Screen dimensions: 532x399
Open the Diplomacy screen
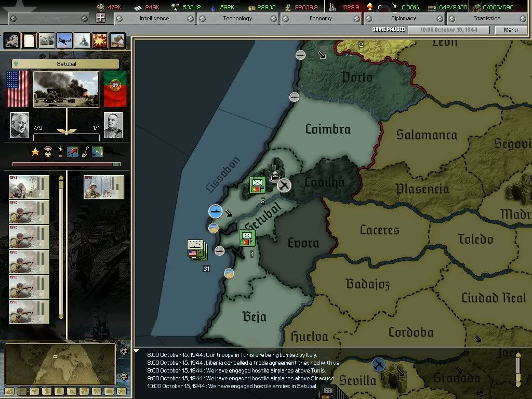pos(404,18)
